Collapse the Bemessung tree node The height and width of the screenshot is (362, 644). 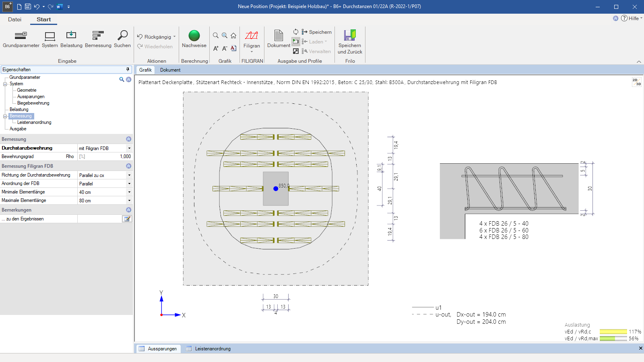[5, 116]
